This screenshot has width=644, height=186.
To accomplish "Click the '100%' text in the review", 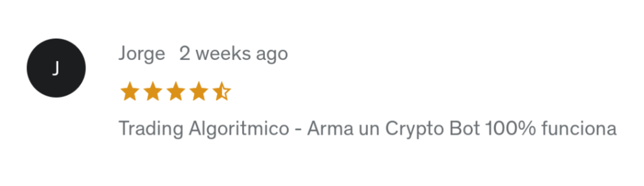I will (x=511, y=128).
